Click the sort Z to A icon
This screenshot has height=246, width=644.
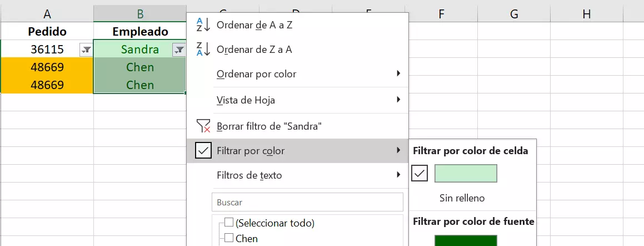203,50
